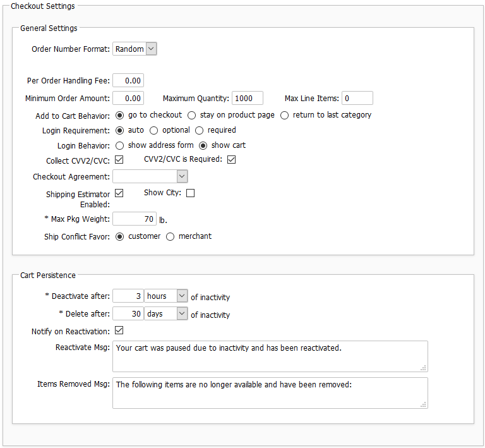The image size is (485, 448).
Task: Click into the Reactivate Msg text area
Action: 270,356
